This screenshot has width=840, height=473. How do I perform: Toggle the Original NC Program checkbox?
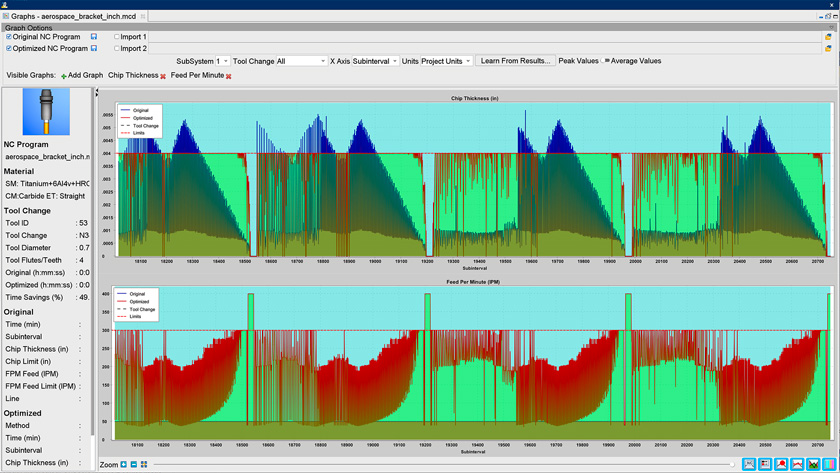click(9, 37)
